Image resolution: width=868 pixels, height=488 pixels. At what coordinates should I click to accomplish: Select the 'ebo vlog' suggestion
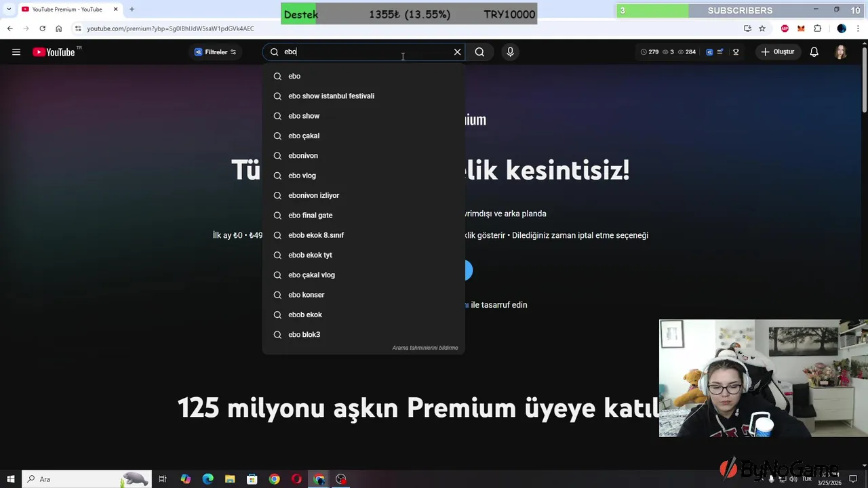(x=363, y=176)
